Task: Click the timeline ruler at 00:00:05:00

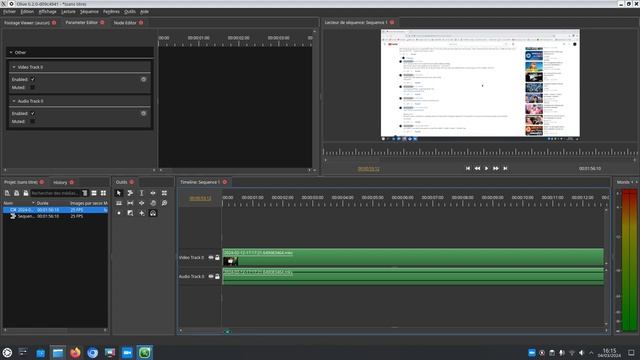Action: (373, 198)
